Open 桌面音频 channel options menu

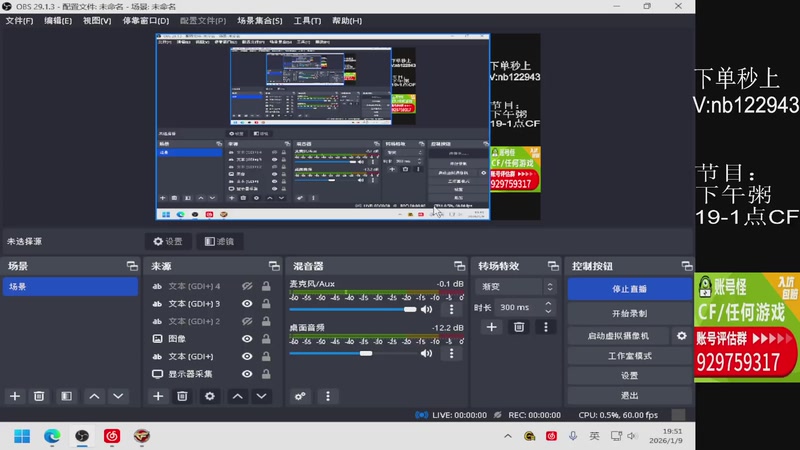coord(451,353)
